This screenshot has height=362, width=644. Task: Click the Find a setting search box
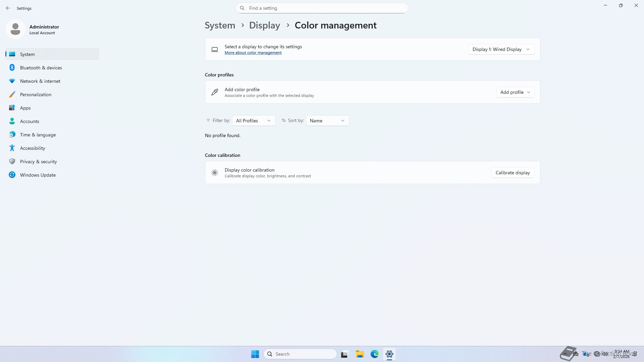coord(322,8)
